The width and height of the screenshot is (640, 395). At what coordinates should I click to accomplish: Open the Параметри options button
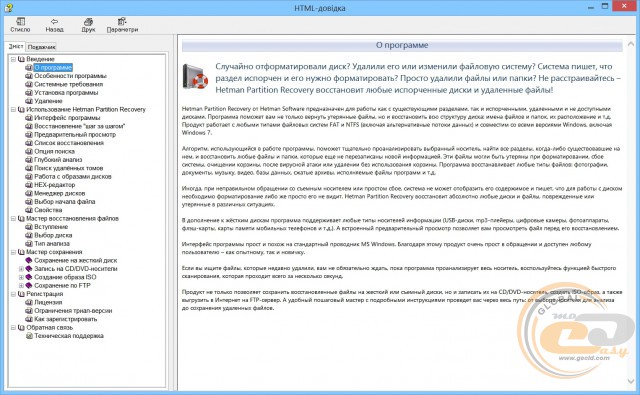coord(122,25)
